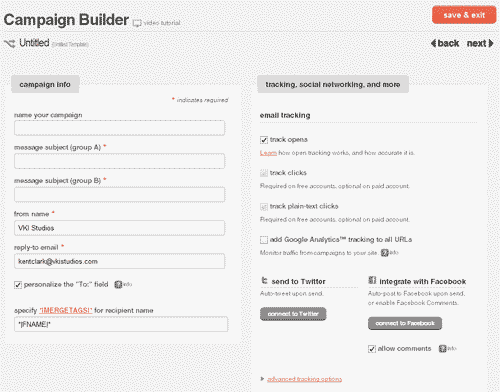Open info icon next to allow comments
Viewport: 500px width, 392px height.
click(x=442, y=349)
